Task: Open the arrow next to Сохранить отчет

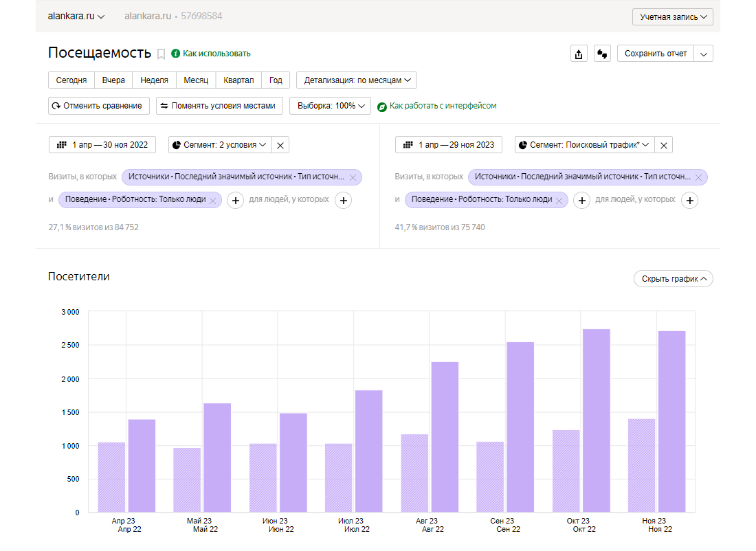Action: [704, 54]
